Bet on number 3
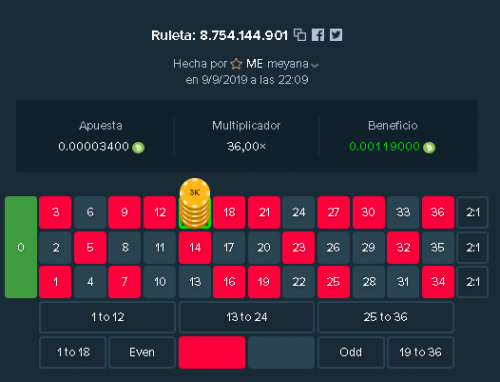 tap(55, 212)
